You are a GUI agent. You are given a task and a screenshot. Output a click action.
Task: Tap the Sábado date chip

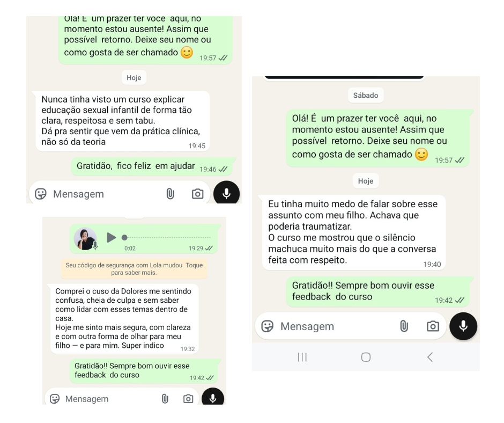point(366,96)
